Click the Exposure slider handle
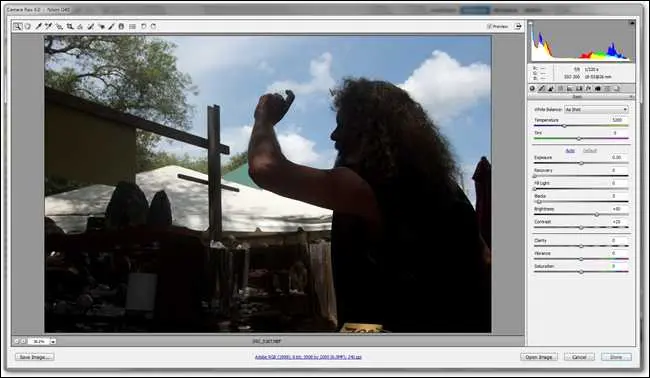650x378 pixels. coord(581,163)
